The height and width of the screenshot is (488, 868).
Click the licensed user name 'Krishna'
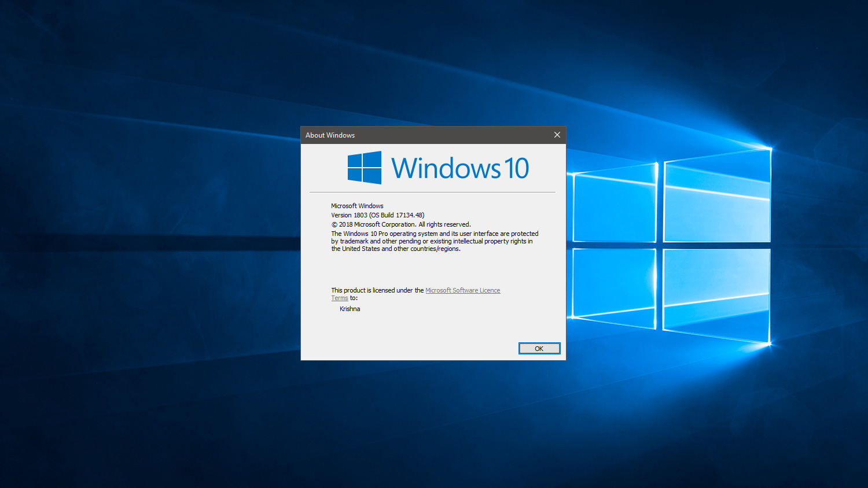(350, 308)
